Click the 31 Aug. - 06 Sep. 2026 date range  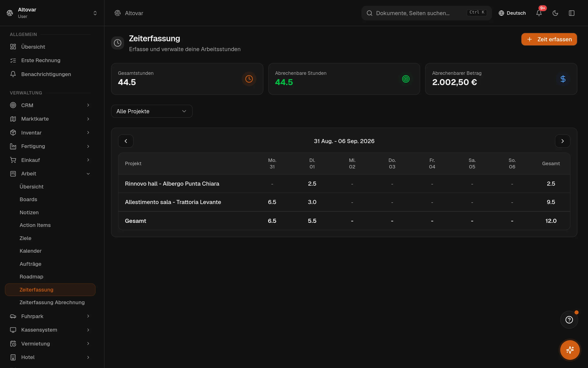coord(344,141)
